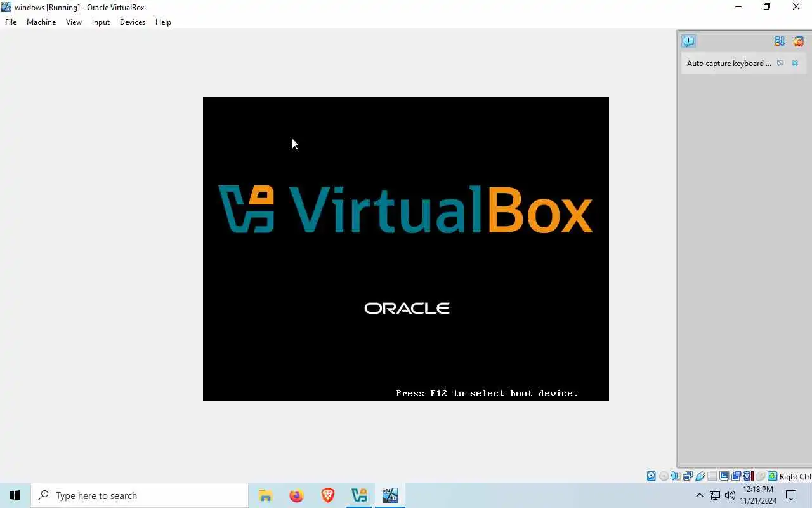The image size is (812, 508).
Task: Close the VirtualBox VM window
Action: (796, 7)
